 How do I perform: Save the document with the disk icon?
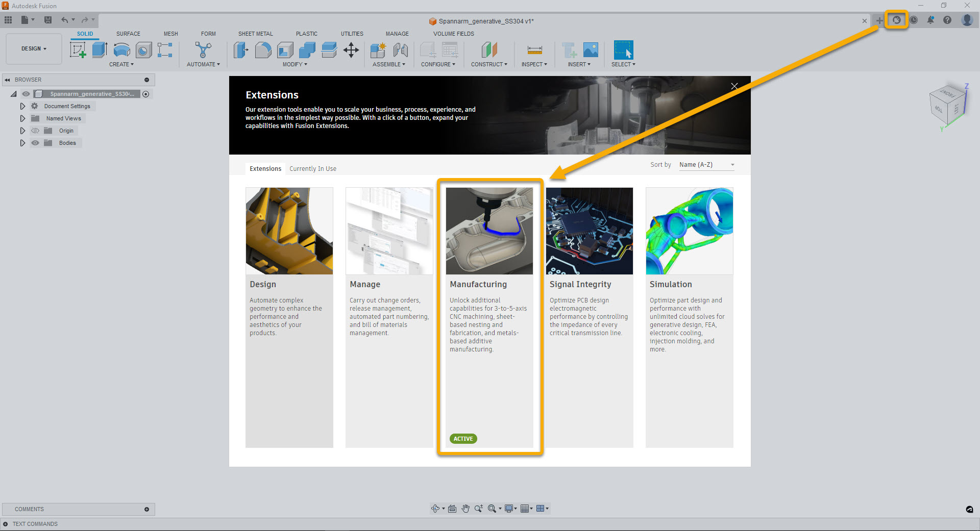48,20
